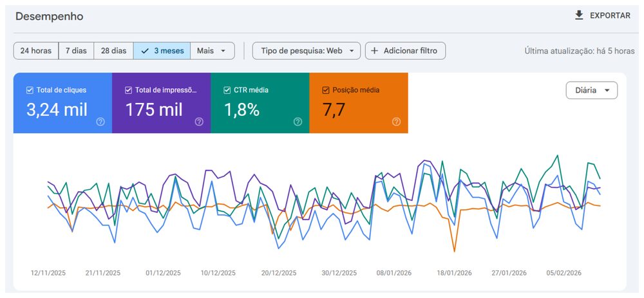Screen dimensions: 644x298
Task: Select the 24 horas range
Action: click(x=36, y=51)
